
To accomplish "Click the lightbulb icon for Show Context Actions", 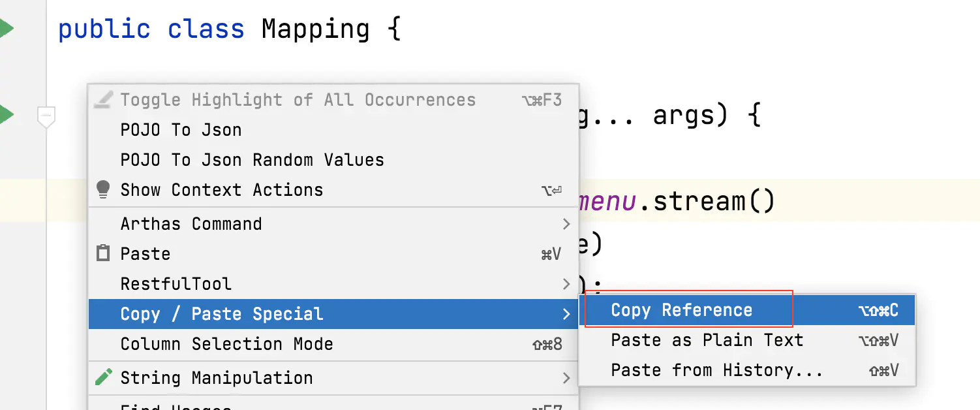I will [x=103, y=190].
